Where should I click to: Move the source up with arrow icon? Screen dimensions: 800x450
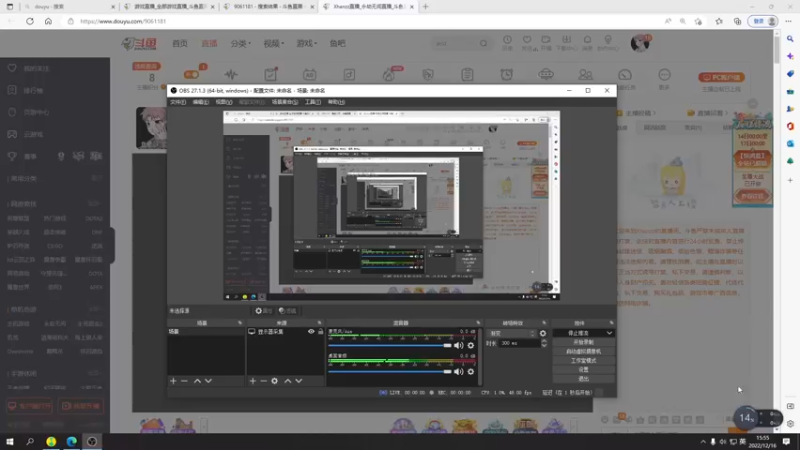click(x=288, y=381)
